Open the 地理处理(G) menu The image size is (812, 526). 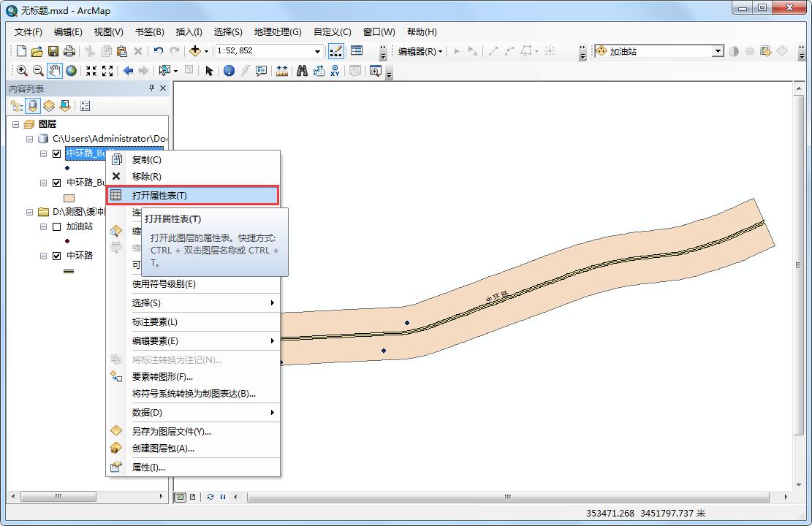278,32
